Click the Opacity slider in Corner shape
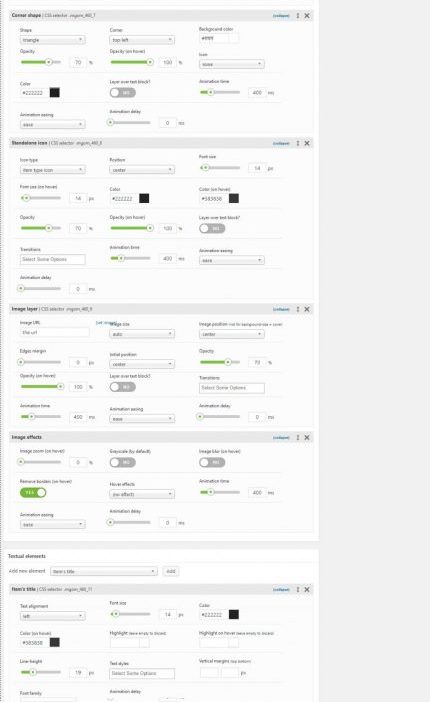 click(x=41, y=62)
